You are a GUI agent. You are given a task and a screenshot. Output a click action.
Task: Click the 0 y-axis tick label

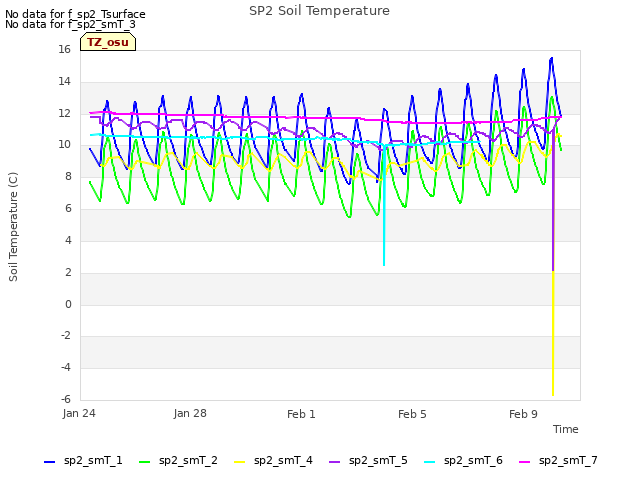click(68, 304)
